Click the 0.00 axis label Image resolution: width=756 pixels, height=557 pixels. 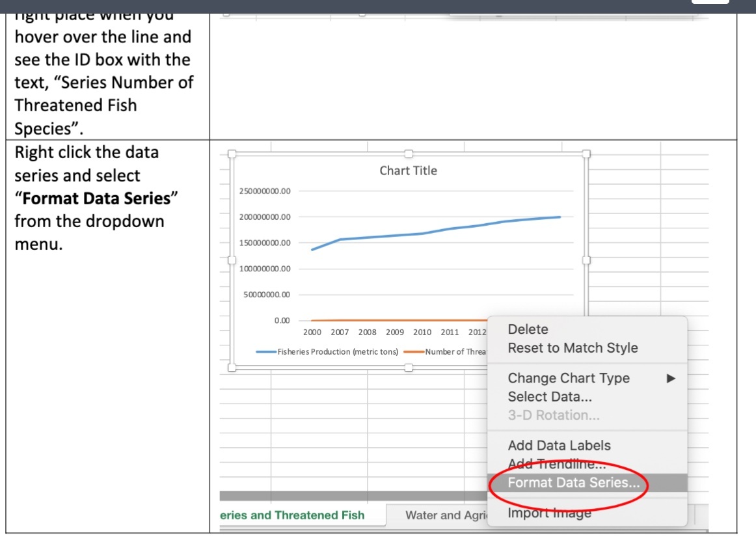282,321
